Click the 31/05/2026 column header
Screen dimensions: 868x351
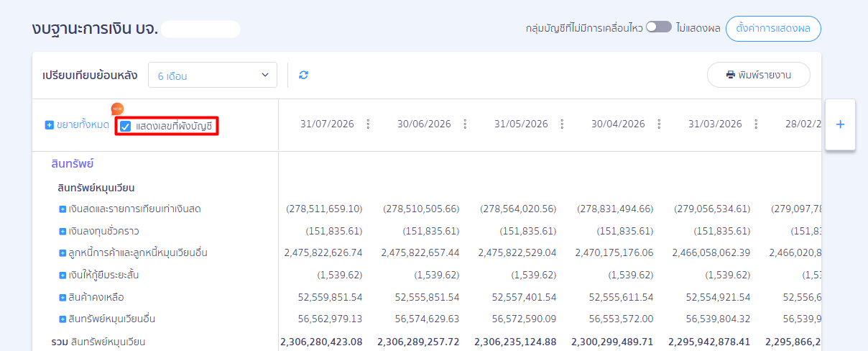pyautogui.click(x=521, y=124)
